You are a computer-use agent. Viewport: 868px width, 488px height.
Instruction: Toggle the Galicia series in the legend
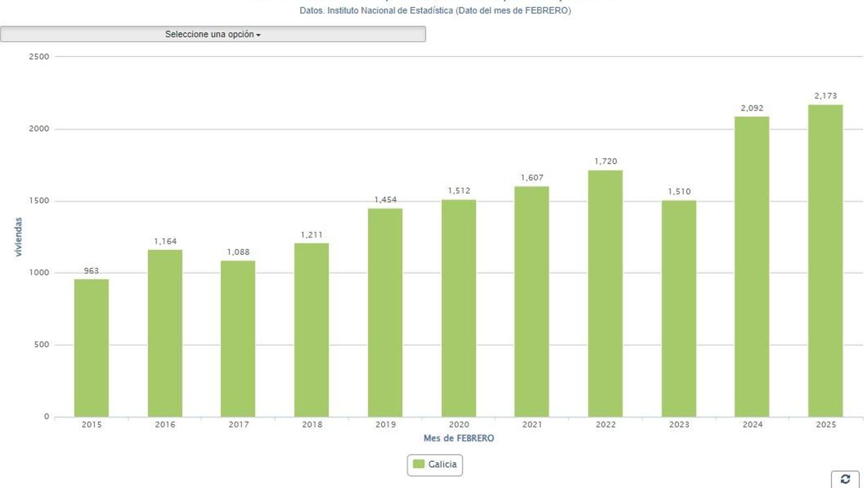[x=434, y=464]
